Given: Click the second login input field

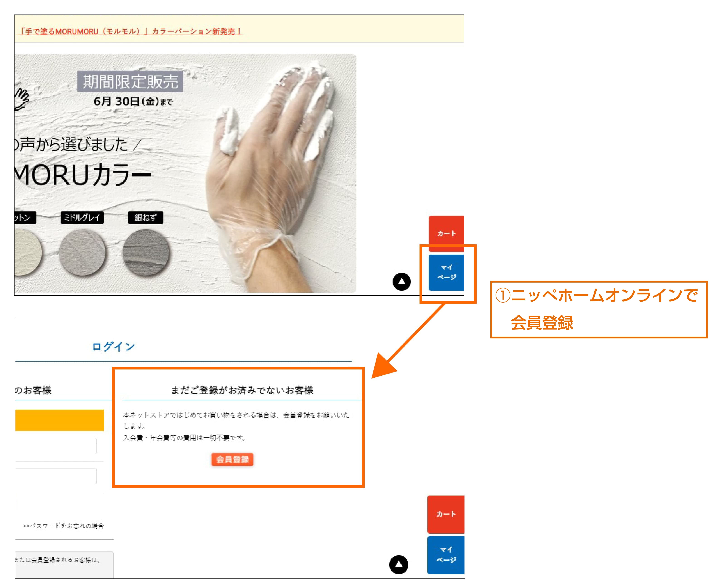Looking at the screenshot, I should [x=56, y=476].
